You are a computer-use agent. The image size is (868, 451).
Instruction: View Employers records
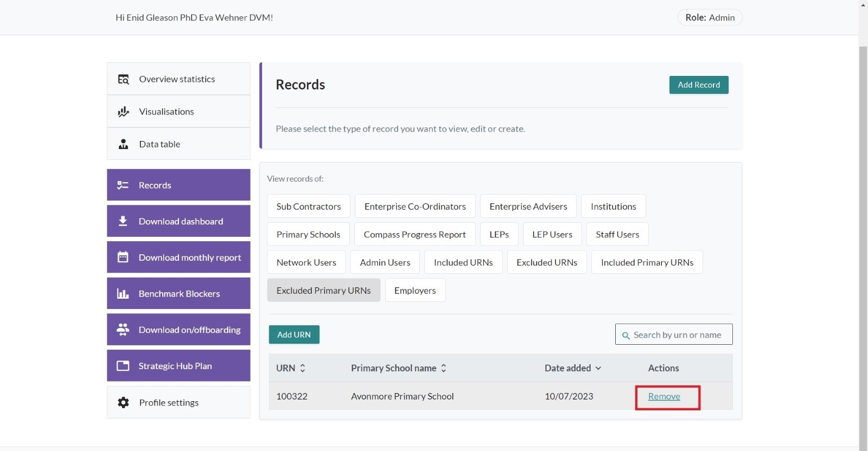click(415, 291)
